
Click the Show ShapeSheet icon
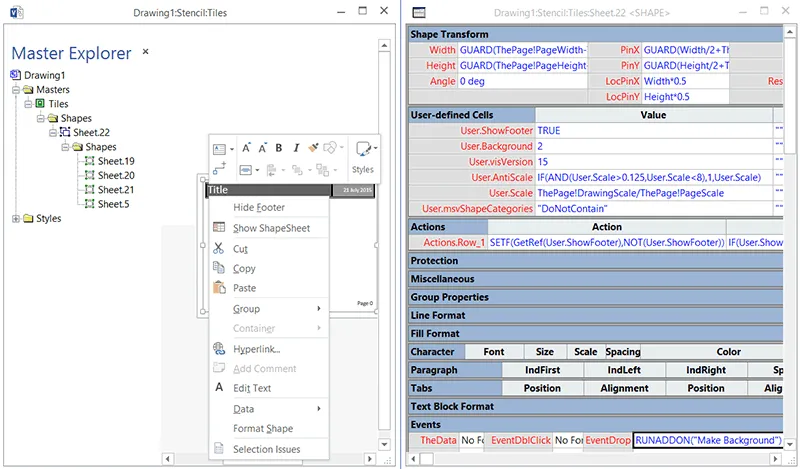tap(219, 227)
